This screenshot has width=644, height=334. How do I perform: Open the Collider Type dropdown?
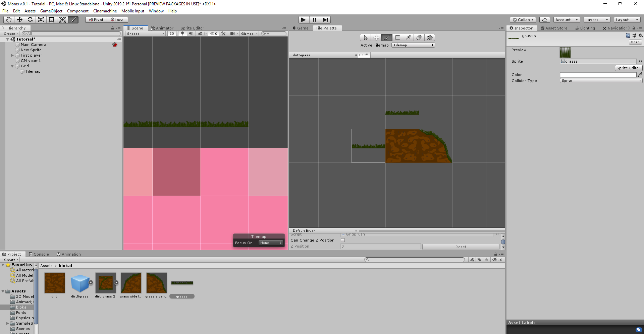[601, 81]
